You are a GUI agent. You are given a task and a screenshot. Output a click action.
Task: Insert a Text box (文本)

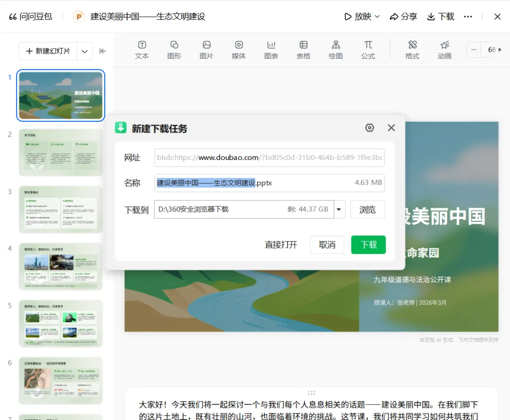[x=142, y=50]
